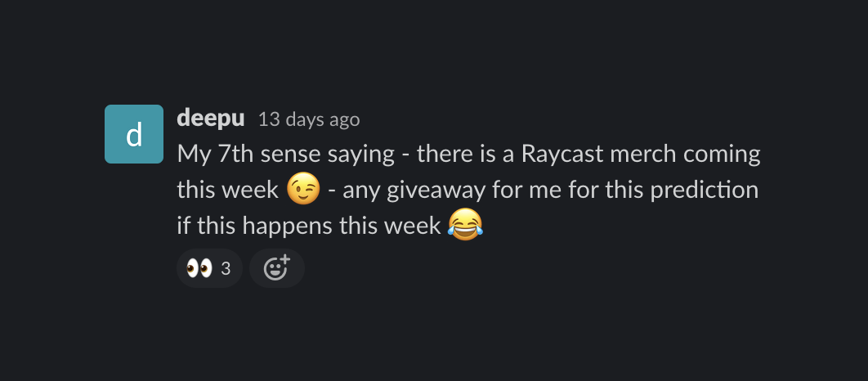868x381 pixels.
Task: Click the winking face emoji in message
Action: click(x=303, y=190)
